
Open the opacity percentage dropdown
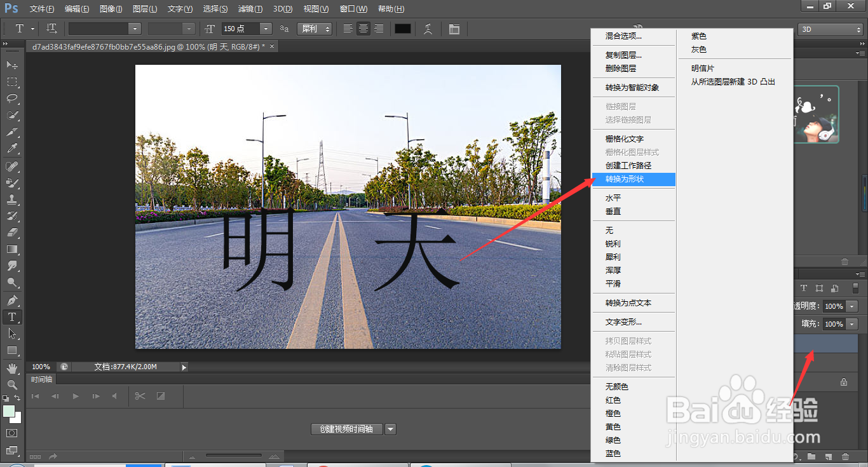851,306
